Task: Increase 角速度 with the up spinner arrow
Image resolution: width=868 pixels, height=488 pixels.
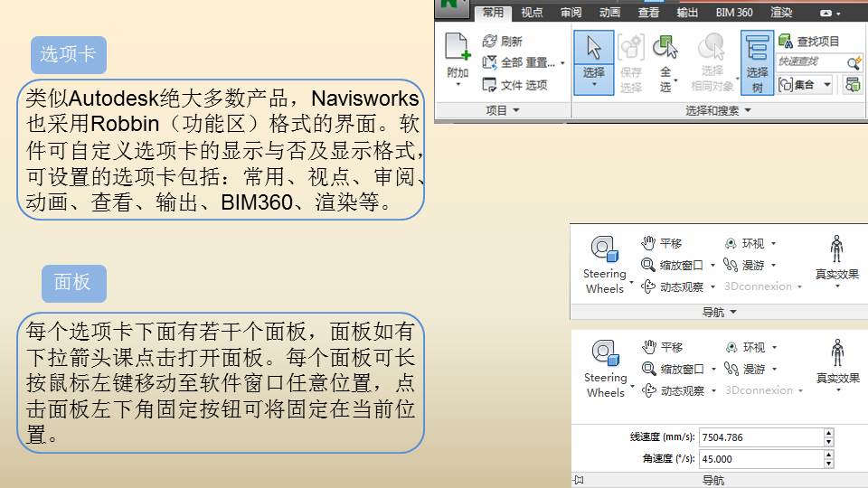Action: 829,455
